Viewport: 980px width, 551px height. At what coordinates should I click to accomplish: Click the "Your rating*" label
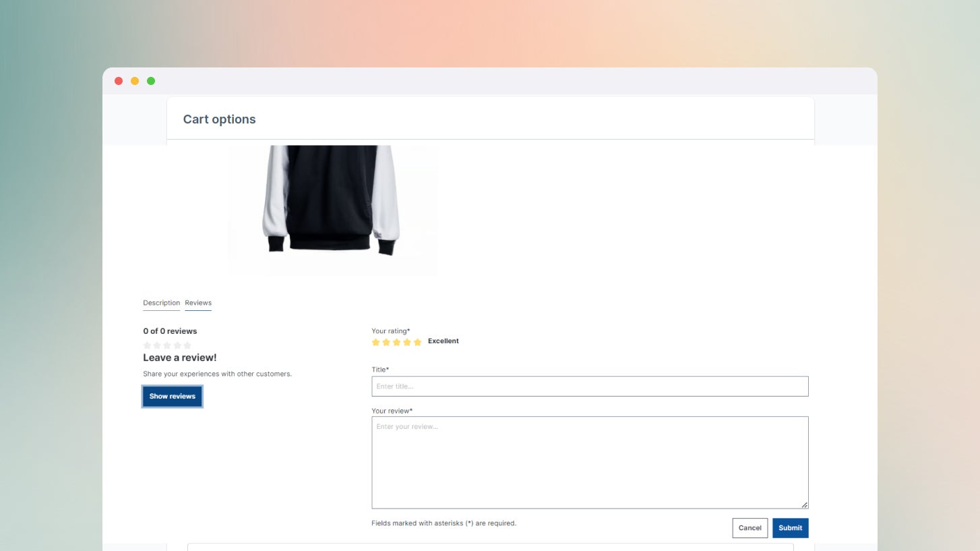[391, 331]
